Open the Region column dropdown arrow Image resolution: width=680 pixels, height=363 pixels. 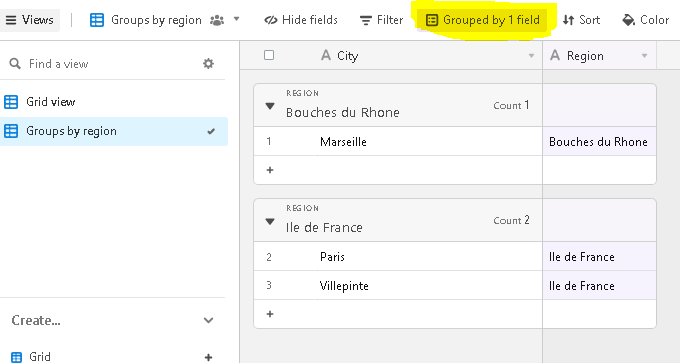click(644, 56)
